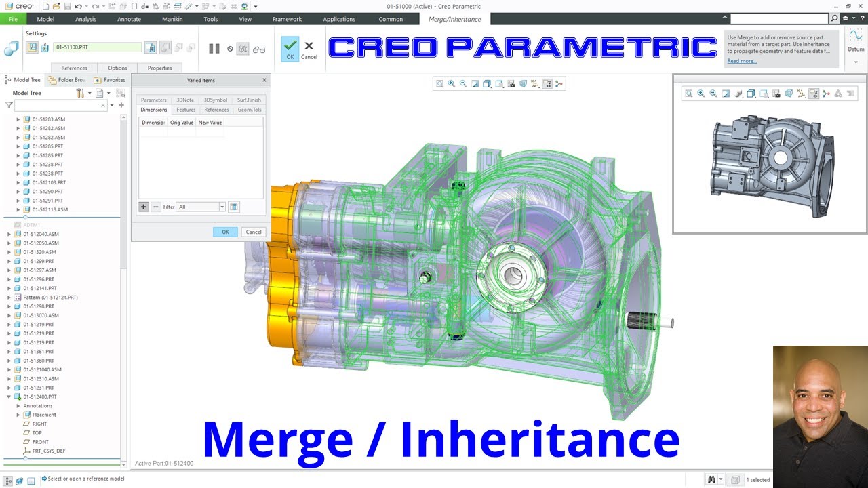Click the Model Tree settings hammer icon

[80, 93]
